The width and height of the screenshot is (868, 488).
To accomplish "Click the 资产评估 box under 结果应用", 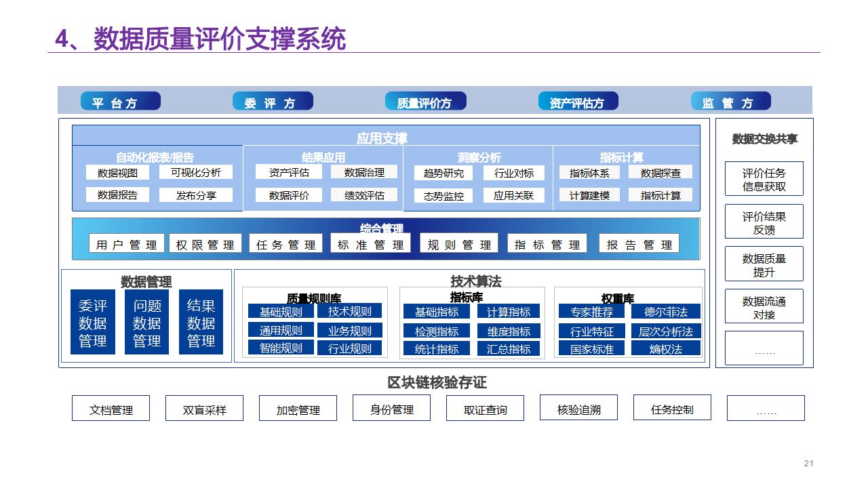I will [x=289, y=172].
